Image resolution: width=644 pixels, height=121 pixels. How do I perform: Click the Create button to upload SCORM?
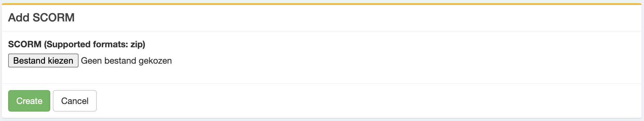29,101
